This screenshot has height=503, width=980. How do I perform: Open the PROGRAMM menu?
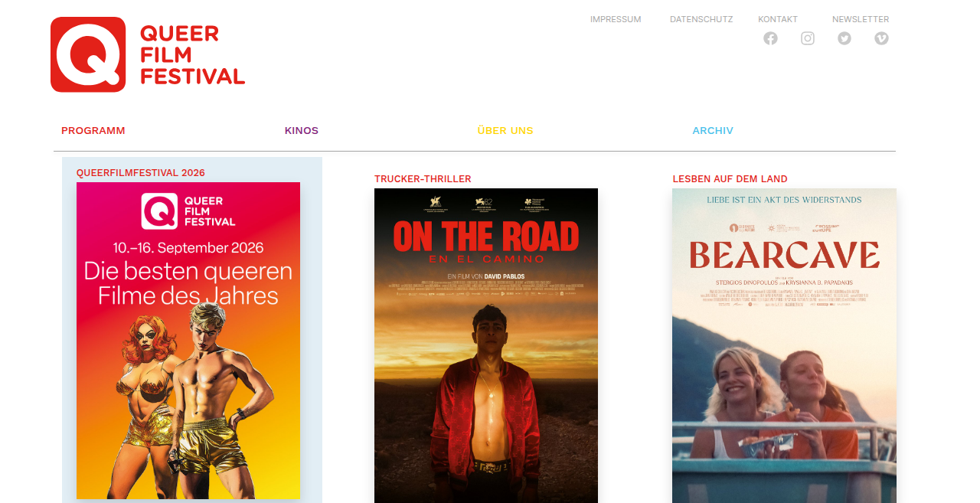click(x=93, y=131)
